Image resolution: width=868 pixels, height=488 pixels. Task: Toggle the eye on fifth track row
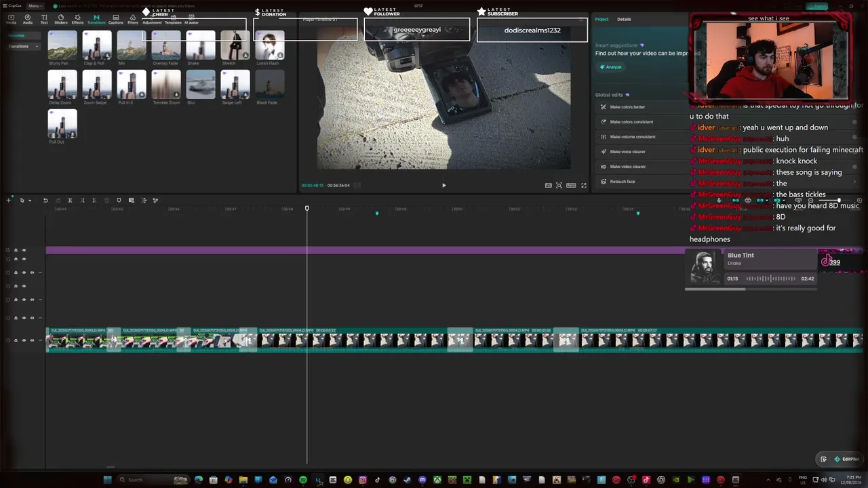(x=24, y=300)
